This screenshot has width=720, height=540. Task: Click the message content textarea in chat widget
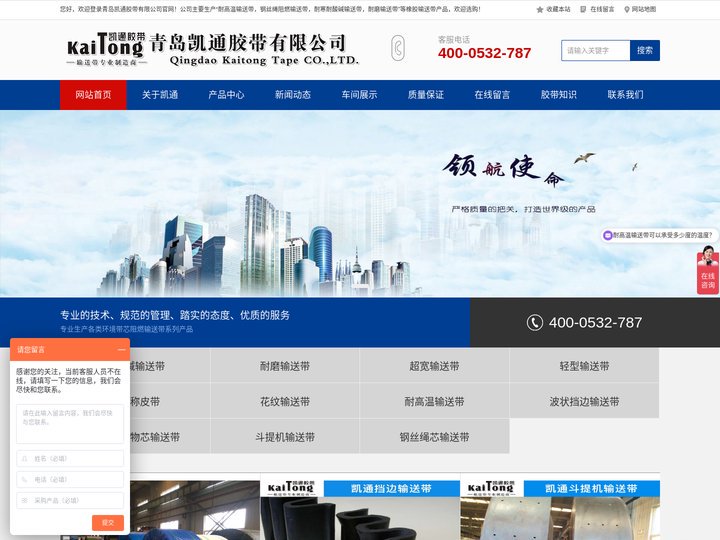(70, 424)
